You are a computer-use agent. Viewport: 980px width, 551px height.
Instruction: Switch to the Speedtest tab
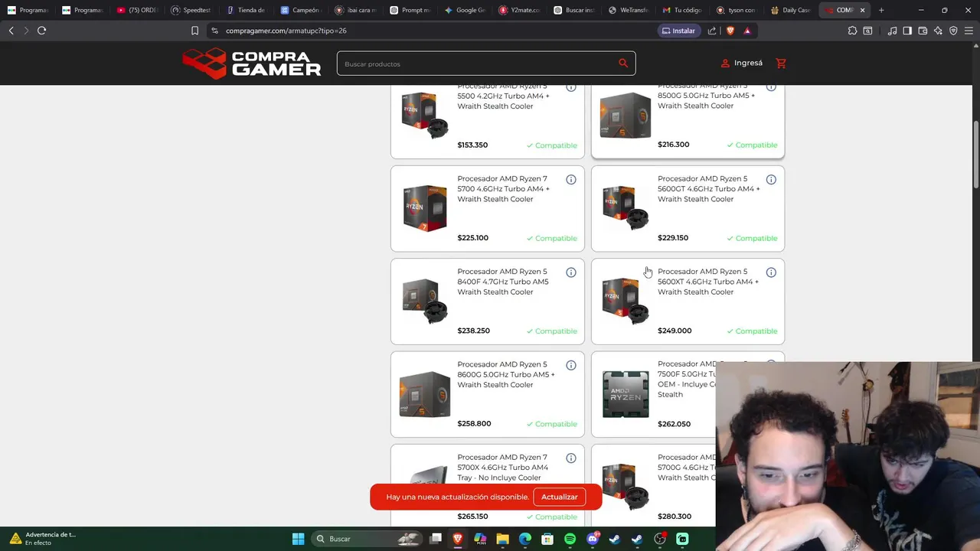pos(191,10)
